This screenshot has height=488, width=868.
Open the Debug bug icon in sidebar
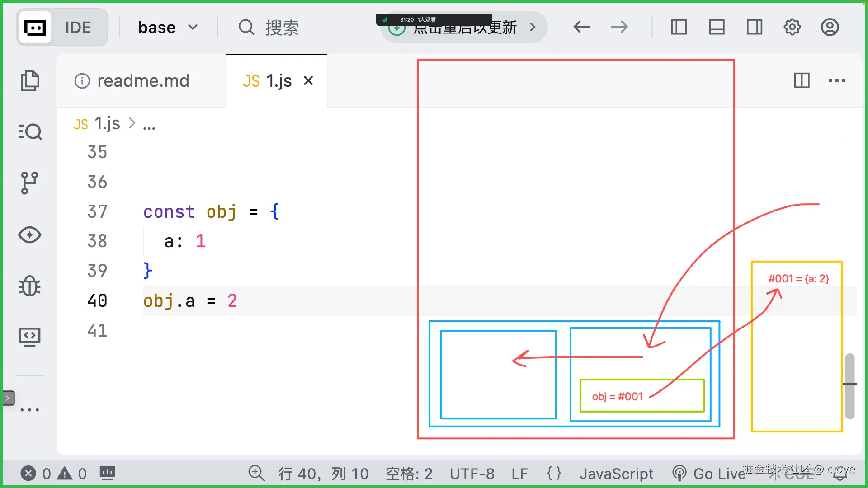tap(30, 286)
